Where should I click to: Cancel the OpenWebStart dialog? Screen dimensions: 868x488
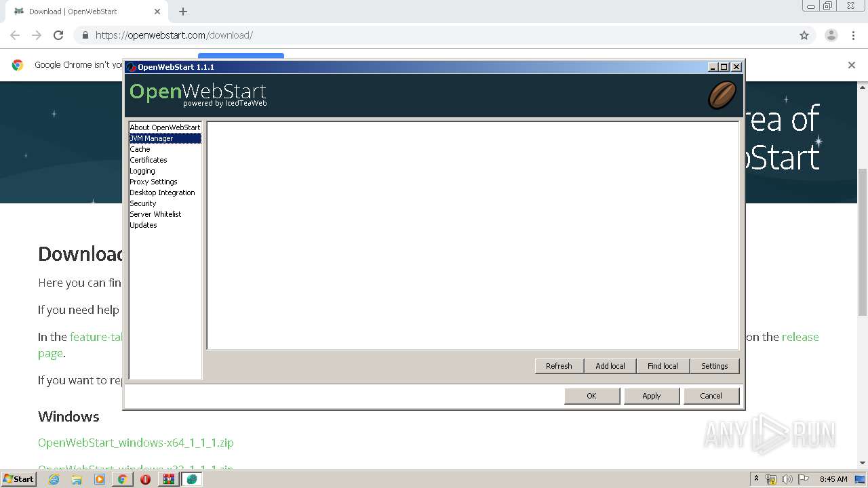pyautogui.click(x=711, y=396)
